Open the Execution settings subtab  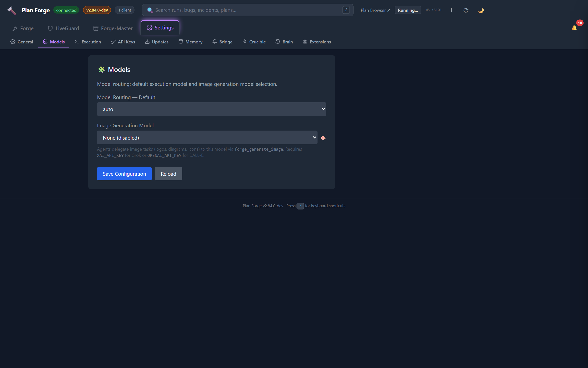click(88, 42)
